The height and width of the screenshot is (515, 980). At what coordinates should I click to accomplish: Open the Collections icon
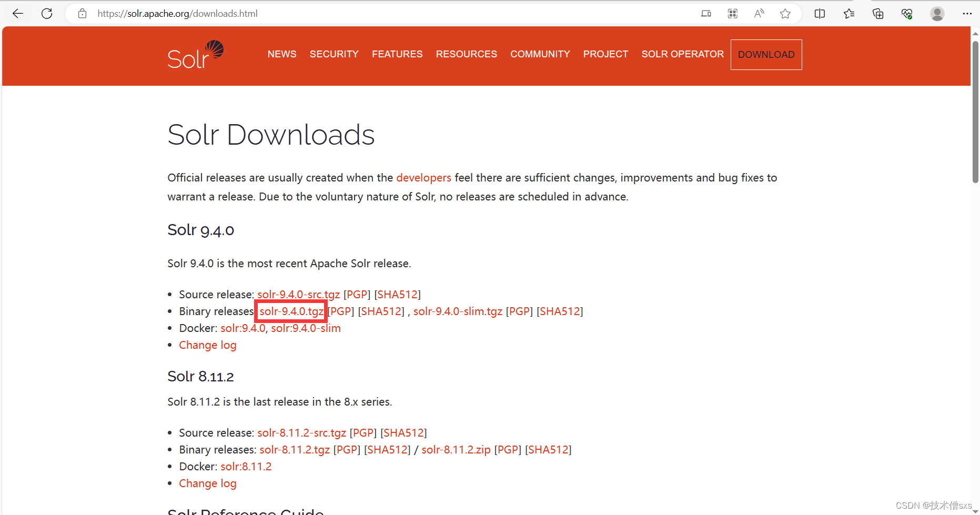click(877, 14)
